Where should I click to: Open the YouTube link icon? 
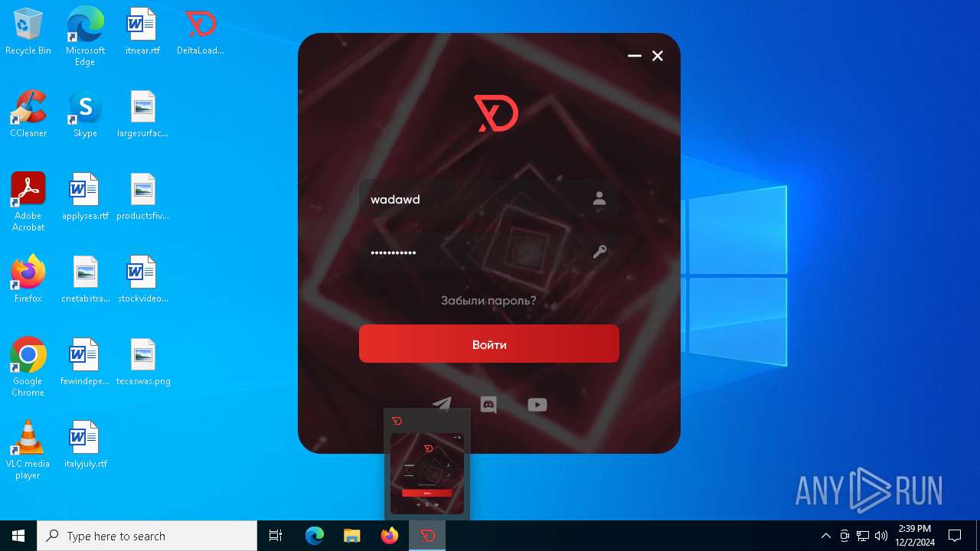coord(537,405)
